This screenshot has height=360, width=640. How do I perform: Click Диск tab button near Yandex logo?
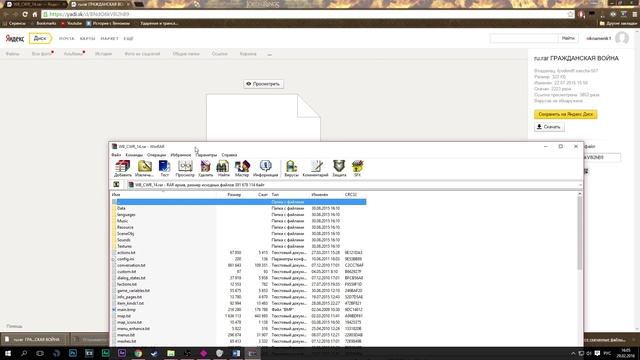tap(40, 38)
